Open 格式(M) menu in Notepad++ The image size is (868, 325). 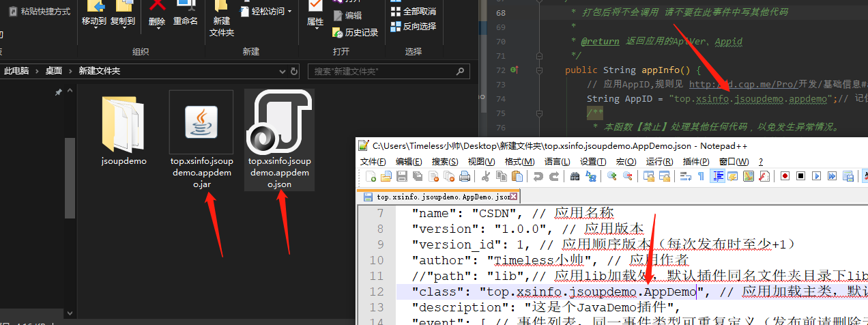pos(520,162)
